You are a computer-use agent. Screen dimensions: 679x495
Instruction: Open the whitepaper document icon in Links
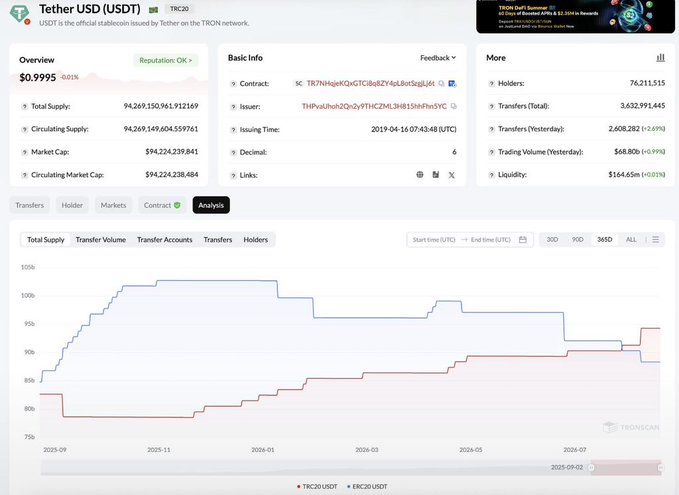[x=436, y=175]
